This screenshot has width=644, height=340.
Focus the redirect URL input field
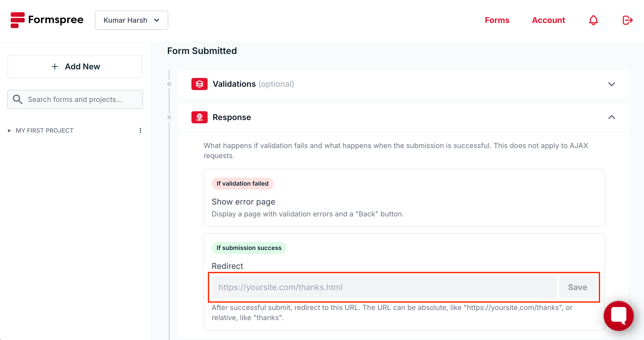(x=384, y=287)
